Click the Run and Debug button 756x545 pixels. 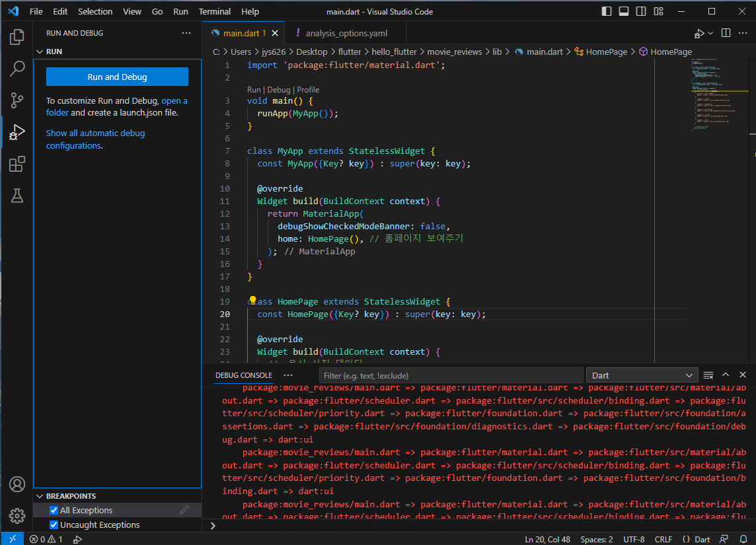117,77
